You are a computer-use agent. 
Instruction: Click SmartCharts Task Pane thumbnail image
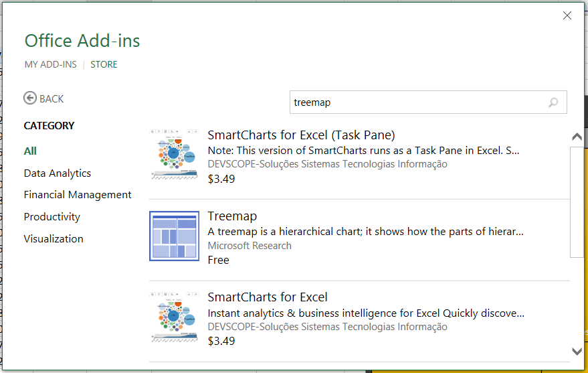(x=174, y=155)
